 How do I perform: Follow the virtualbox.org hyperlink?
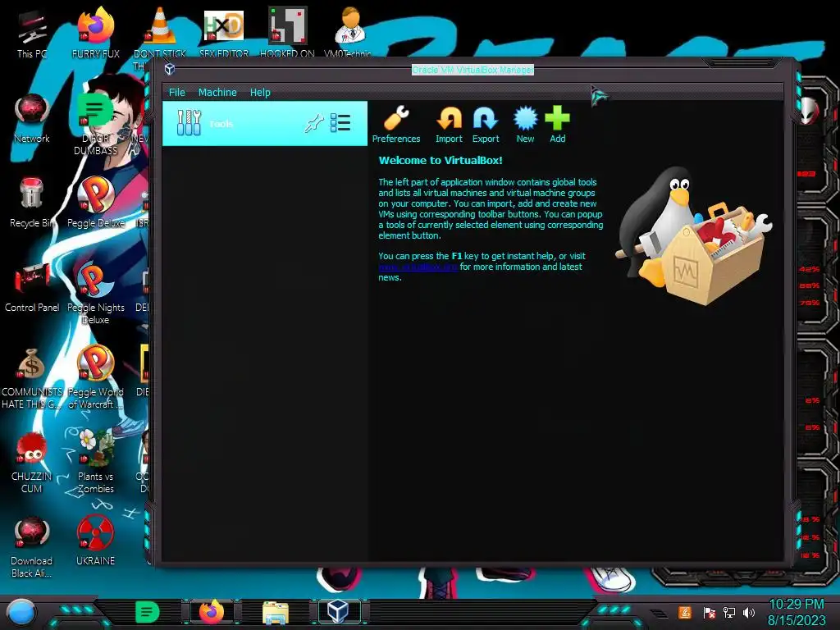coord(418,267)
